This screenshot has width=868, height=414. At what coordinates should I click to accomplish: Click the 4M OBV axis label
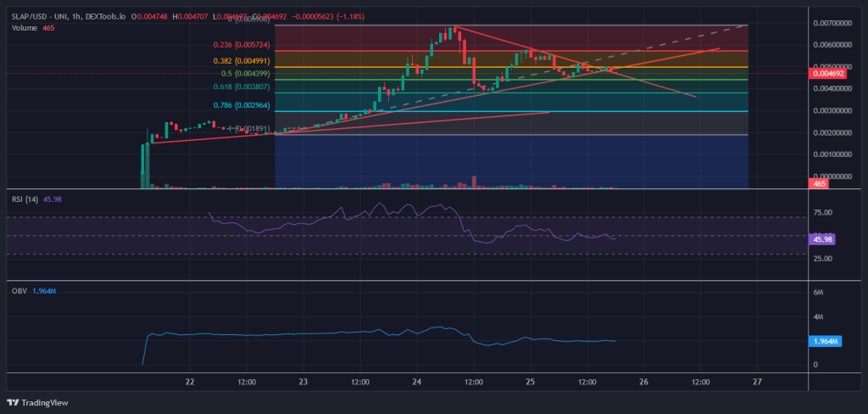point(818,317)
